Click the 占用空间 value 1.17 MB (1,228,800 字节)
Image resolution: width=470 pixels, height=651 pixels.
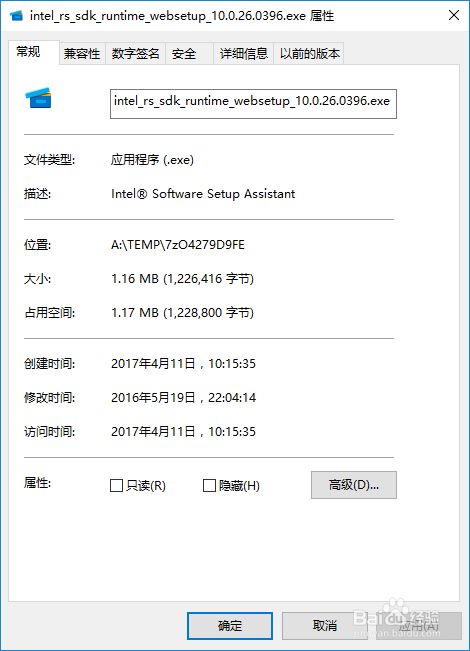pyautogui.click(x=182, y=312)
